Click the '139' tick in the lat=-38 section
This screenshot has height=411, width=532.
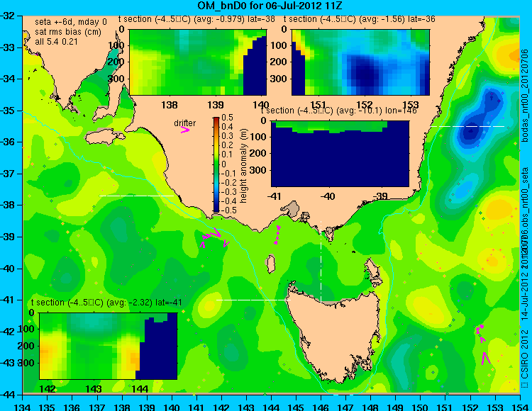point(216,105)
